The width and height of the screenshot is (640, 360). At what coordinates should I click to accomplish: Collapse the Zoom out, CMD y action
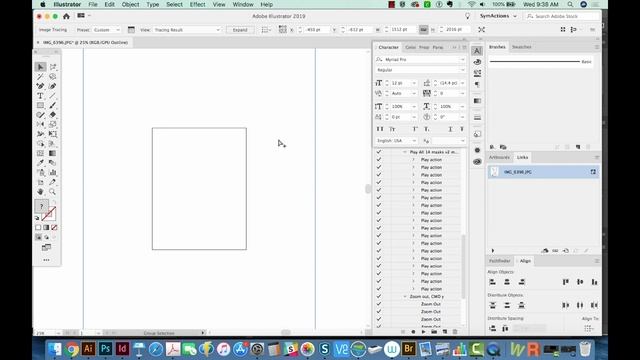(x=405, y=296)
